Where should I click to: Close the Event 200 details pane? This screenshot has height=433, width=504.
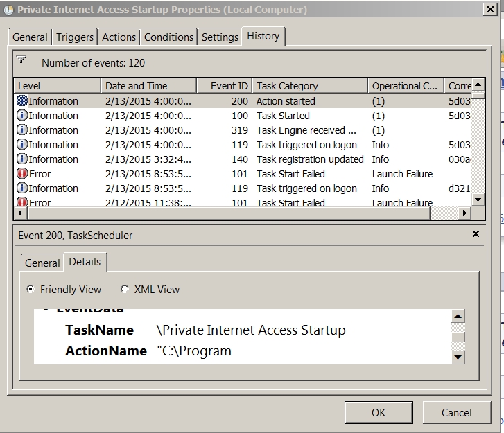pyautogui.click(x=476, y=234)
